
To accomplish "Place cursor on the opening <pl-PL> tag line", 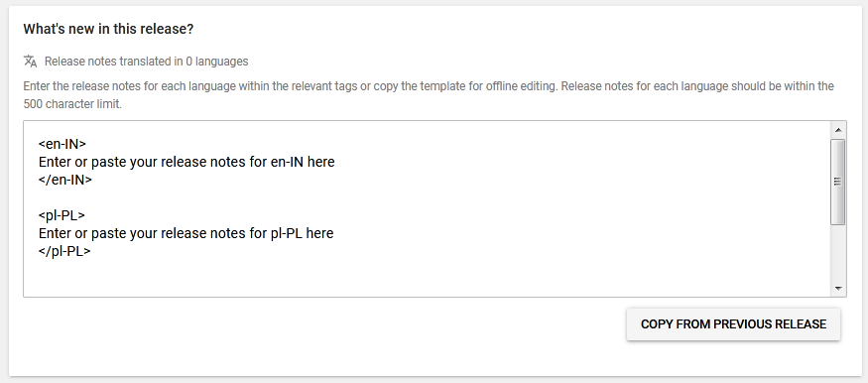I will point(62,215).
